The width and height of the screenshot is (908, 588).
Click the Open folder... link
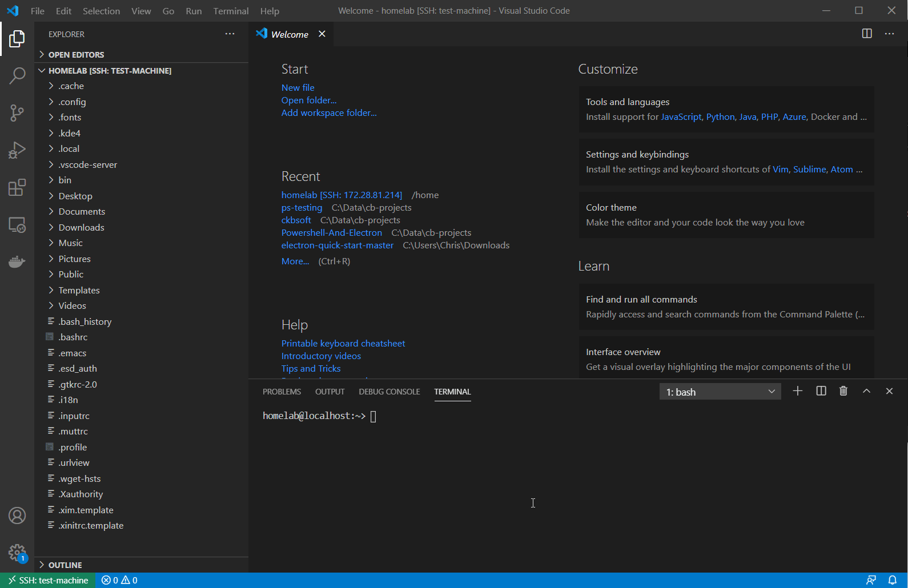[x=309, y=100]
